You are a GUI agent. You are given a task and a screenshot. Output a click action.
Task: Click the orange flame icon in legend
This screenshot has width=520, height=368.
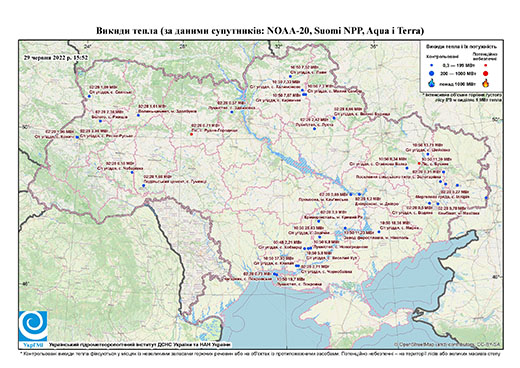486,83
